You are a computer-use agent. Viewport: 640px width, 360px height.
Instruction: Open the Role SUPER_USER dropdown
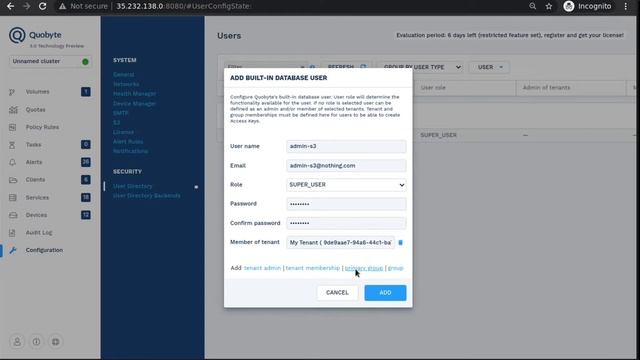[346, 185]
